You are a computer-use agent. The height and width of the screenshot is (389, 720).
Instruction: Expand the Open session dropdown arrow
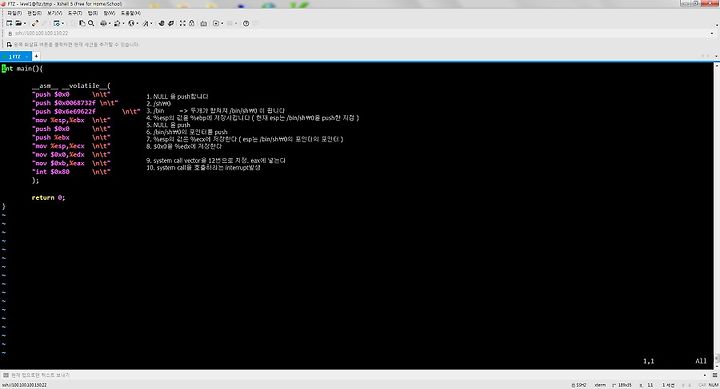pyautogui.click(x=25, y=23)
